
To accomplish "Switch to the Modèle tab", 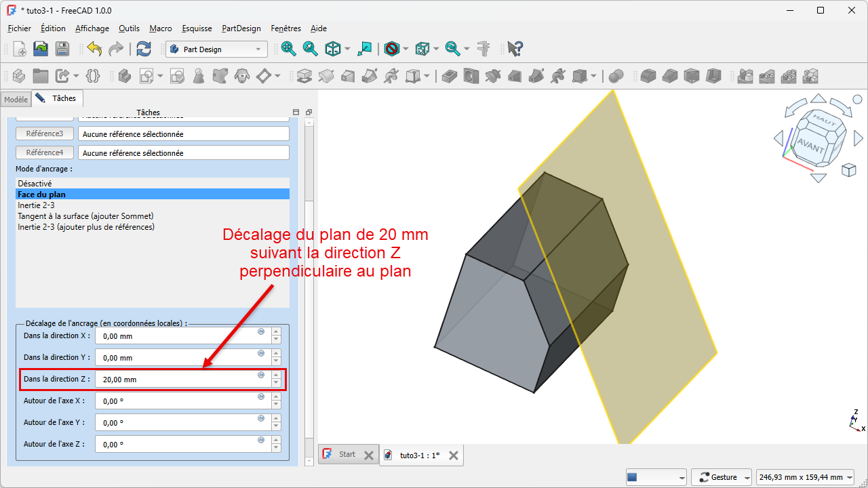I will point(16,100).
